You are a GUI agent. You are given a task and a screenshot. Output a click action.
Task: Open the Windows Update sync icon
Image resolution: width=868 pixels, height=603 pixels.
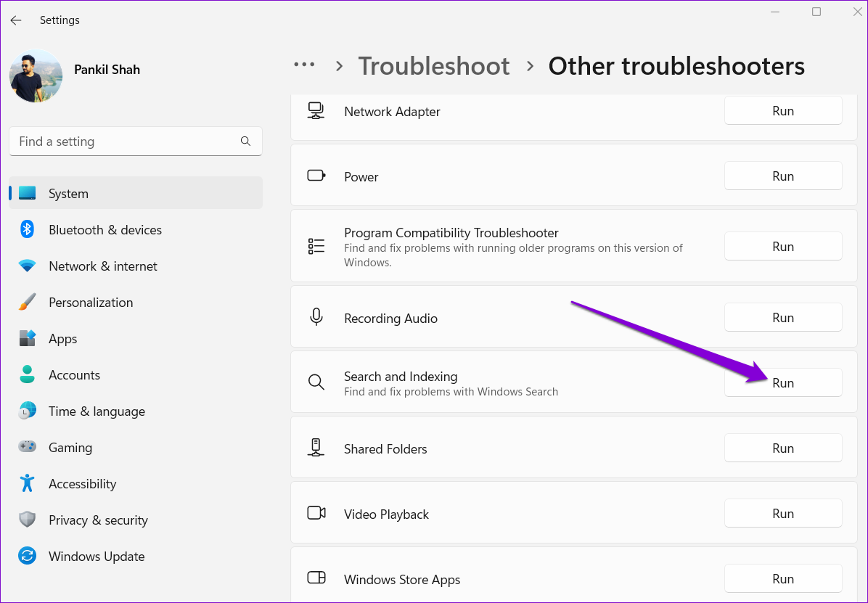(x=28, y=557)
